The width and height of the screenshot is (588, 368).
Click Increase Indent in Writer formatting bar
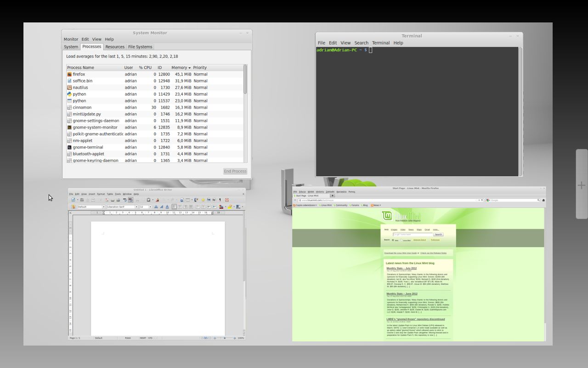[x=214, y=207]
